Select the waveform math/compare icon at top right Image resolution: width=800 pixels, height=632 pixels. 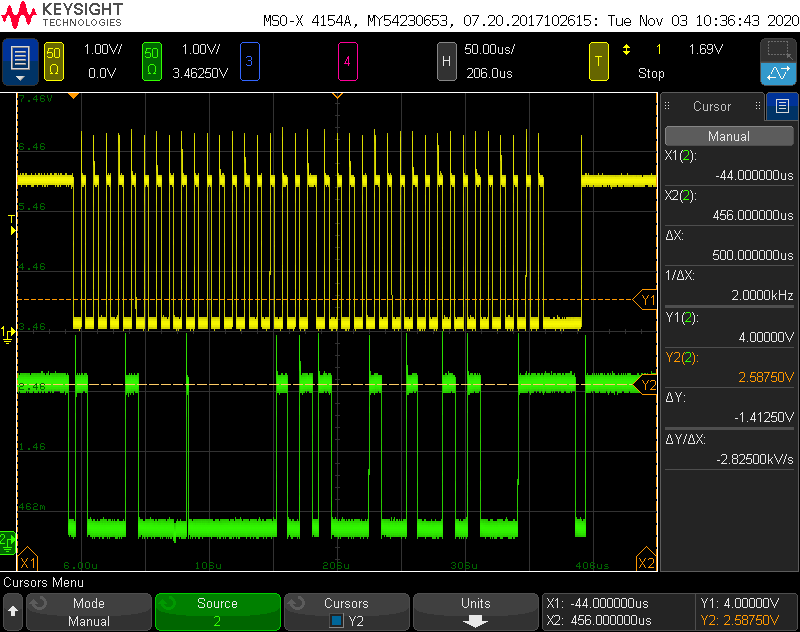point(778,73)
